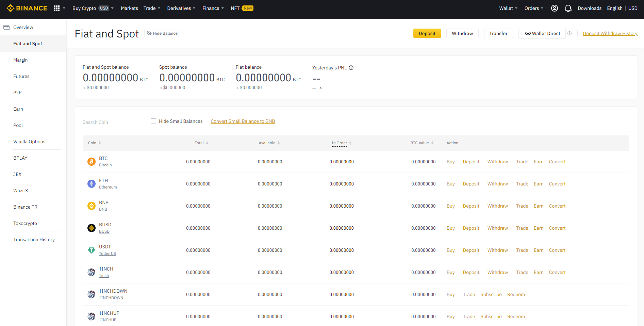This screenshot has height=326, width=644.
Task: Expand the arrow next to apps grid
Action: 64,8
